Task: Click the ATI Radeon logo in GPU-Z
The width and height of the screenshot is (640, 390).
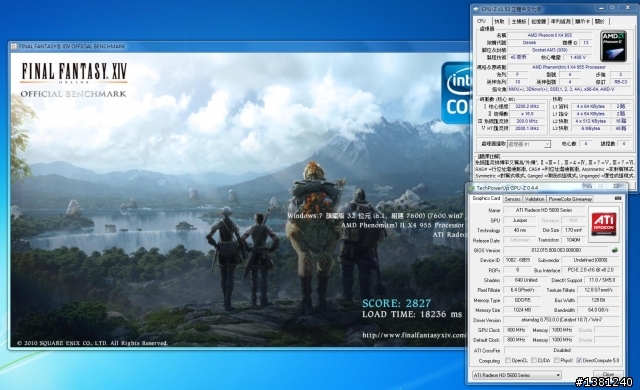Action: coord(604,224)
